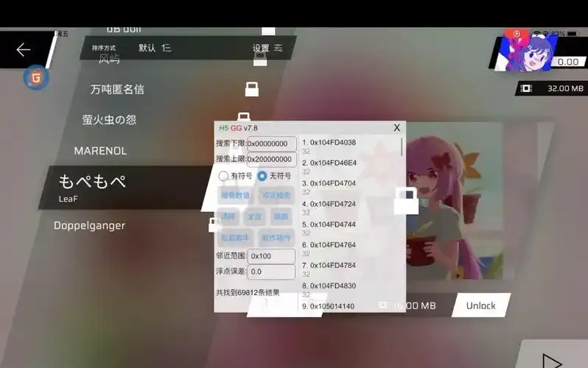
Task: Select result 5. 0x104FD4744
Action: (329, 224)
